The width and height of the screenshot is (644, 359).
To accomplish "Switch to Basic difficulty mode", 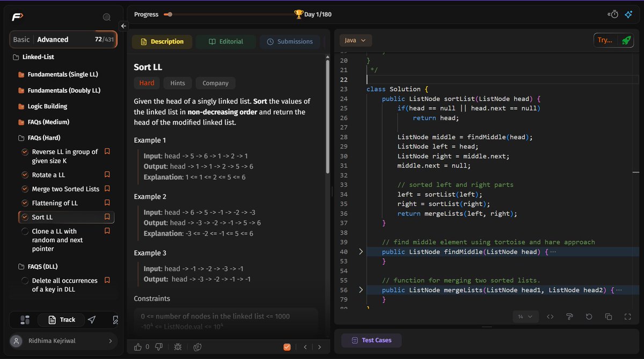I will click(x=21, y=39).
